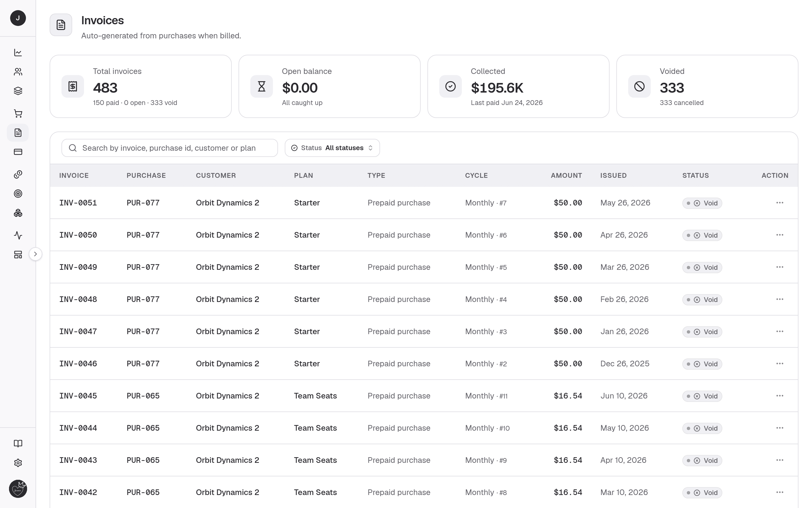Open the customers people icon in sidebar
Image resolution: width=812 pixels, height=508 pixels.
[x=18, y=72]
